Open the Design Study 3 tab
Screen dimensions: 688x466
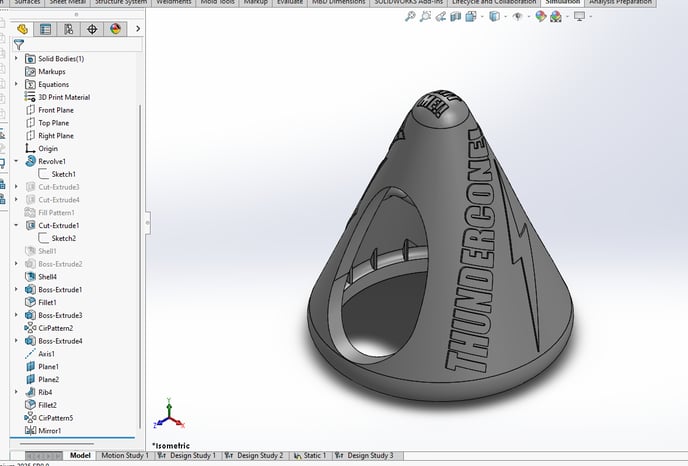[365, 455]
